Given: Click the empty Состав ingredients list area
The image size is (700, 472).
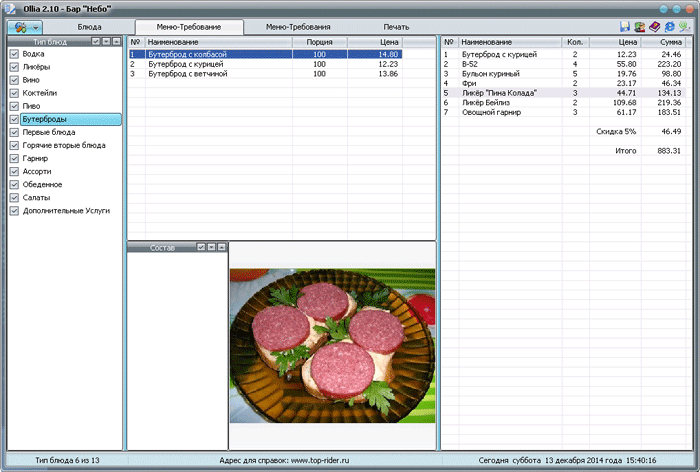Looking at the screenshot, I should (178, 351).
